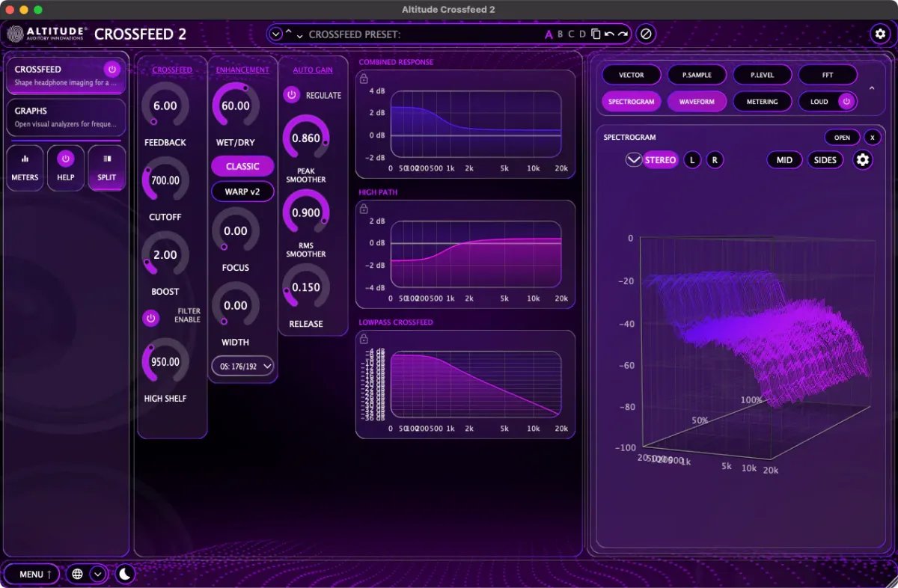The image size is (898, 588).
Task: Open the Meters panel button
Action: (25, 168)
